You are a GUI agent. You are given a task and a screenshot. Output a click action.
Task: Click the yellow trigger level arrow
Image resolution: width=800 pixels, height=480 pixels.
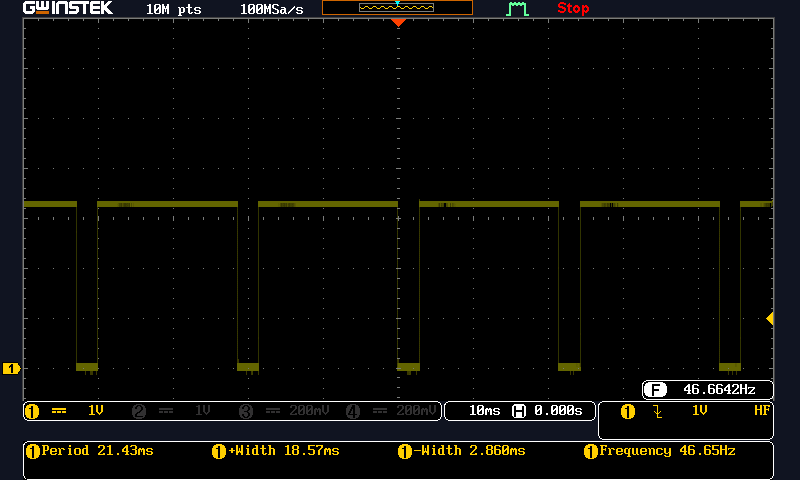point(770,319)
